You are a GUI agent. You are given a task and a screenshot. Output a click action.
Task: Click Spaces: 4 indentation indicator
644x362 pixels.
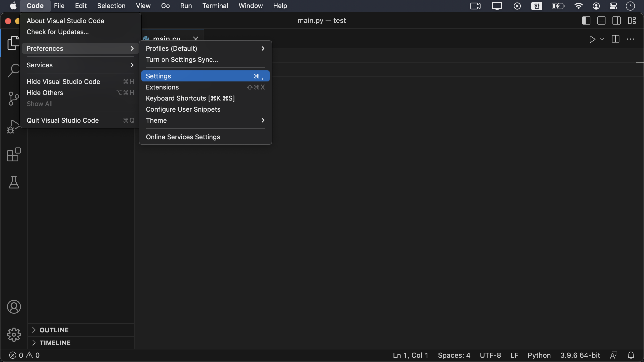point(454,355)
